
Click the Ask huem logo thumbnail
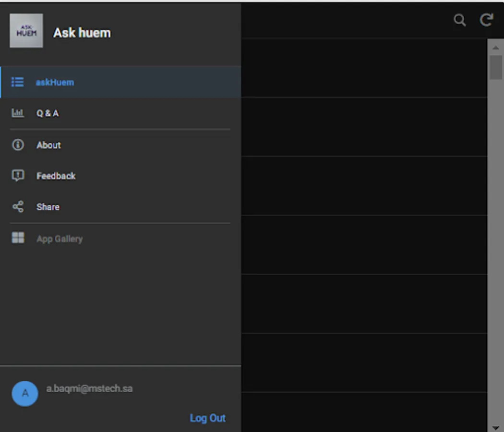(x=26, y=32)
